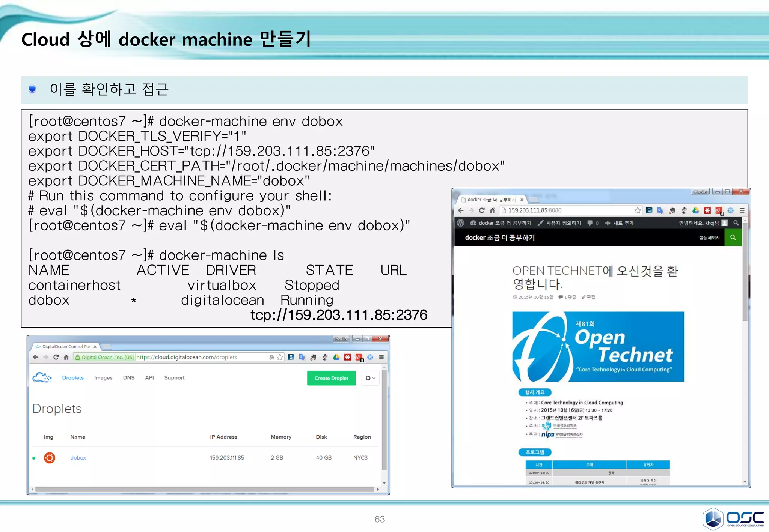This screenshot has width=769, height=532.
Task: Click bookmark star in DigitalOcean address bar
Action: [x=280, y=357]
